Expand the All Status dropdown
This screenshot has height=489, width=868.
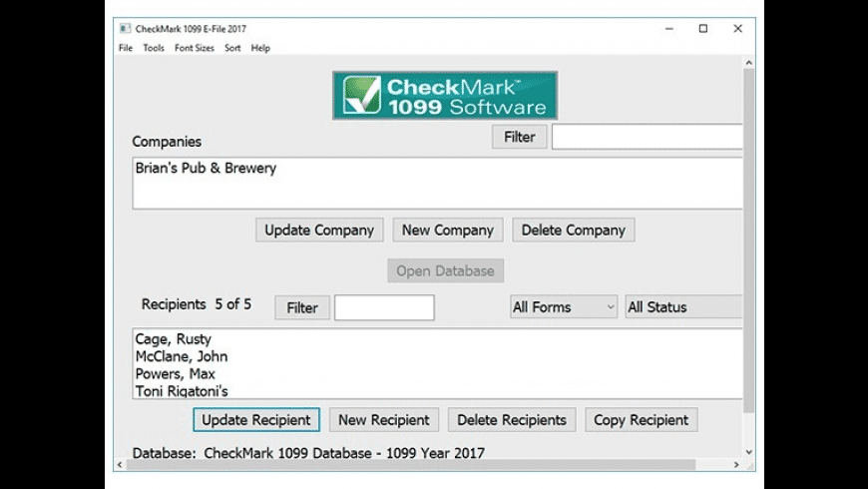[683, 306]
